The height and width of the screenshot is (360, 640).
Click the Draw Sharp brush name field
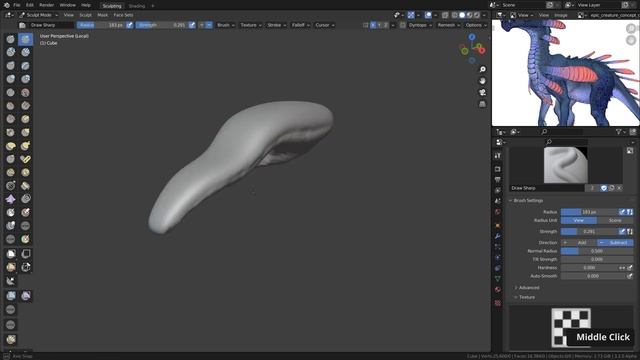547,188
